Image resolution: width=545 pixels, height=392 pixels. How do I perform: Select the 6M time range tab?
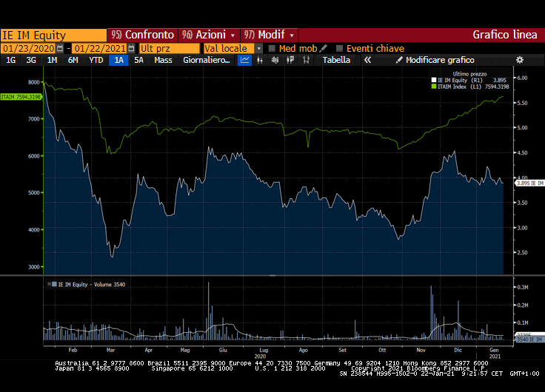73,60
